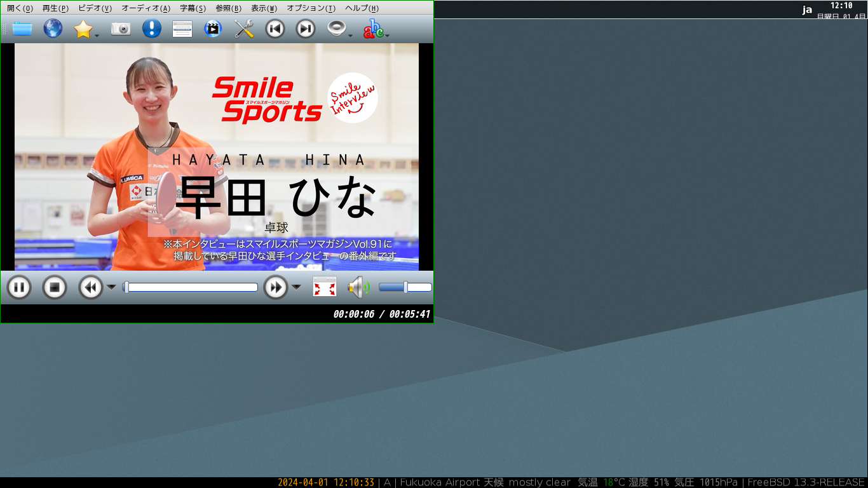
Task: Click the 1015hPa pressure reading
Action: [x=719, y=482]
